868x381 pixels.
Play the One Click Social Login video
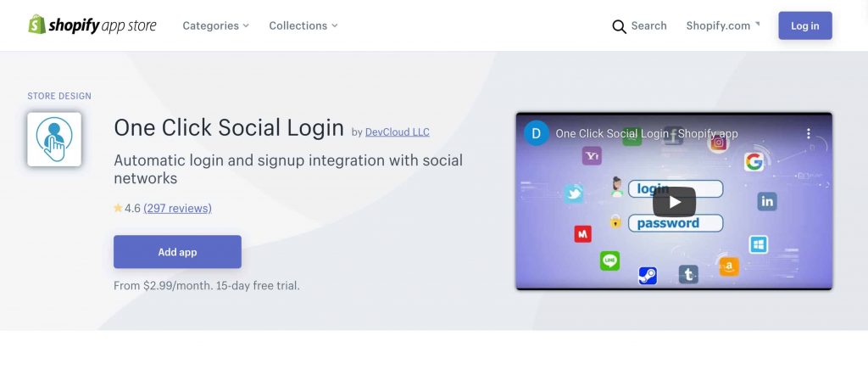point(674,202)
